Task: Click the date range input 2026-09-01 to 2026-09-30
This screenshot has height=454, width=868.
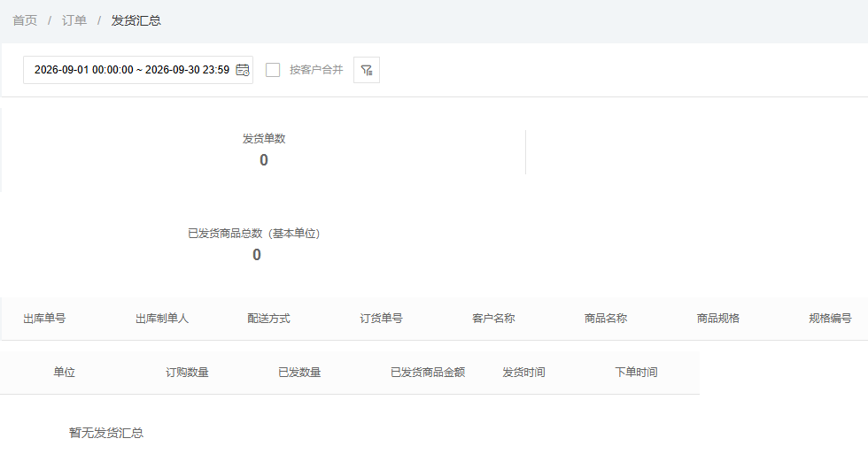Action: [138, 70]
